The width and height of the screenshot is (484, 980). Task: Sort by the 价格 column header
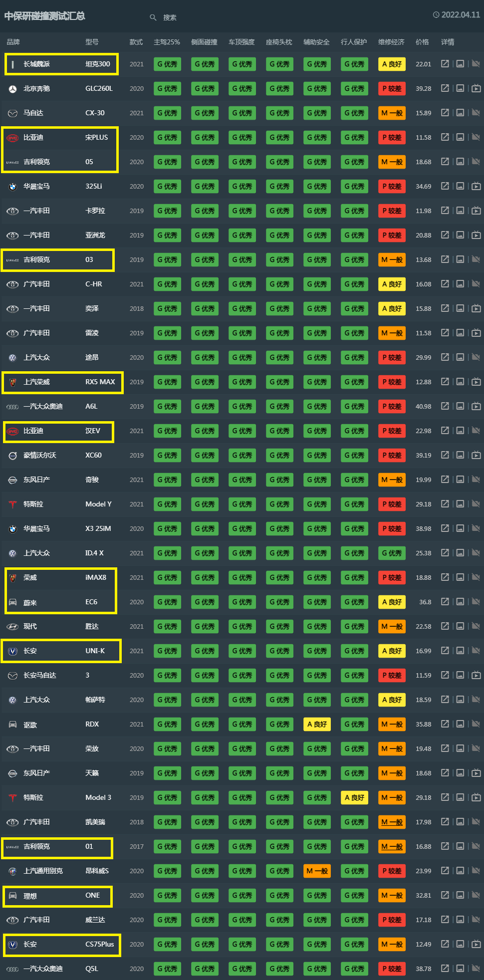coord(422,42)
